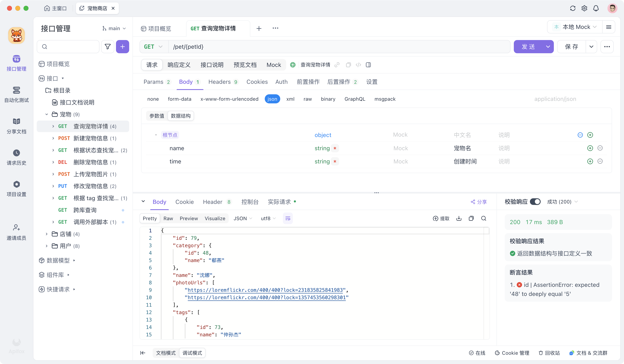Open the notifications bell

(596, 8)
